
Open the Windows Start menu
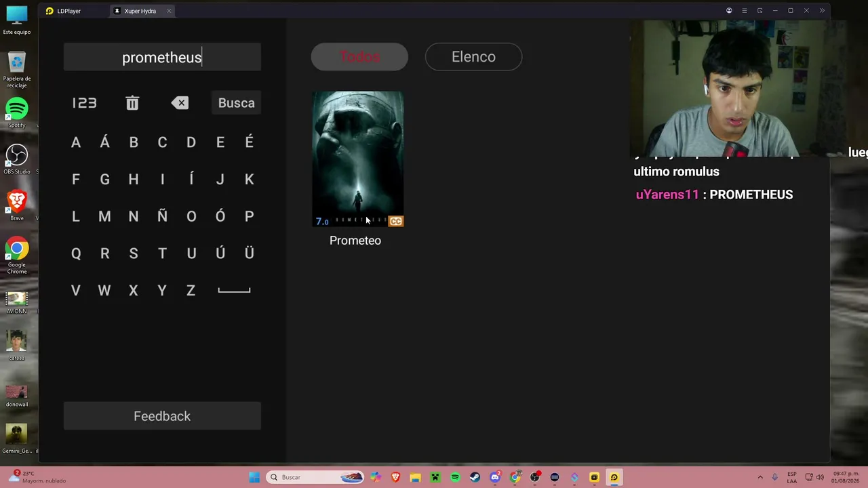tap(254, 477)
